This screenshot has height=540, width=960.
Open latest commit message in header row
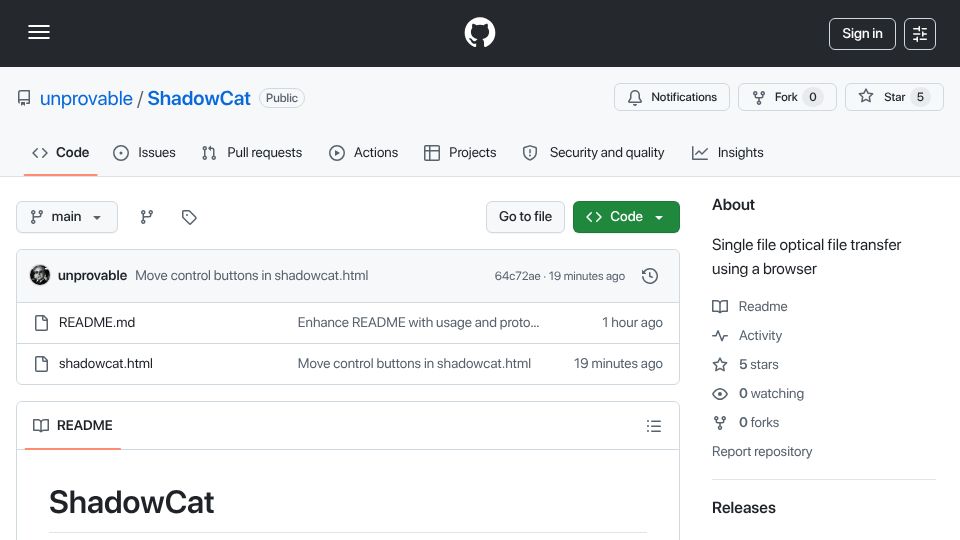[252, 276]
